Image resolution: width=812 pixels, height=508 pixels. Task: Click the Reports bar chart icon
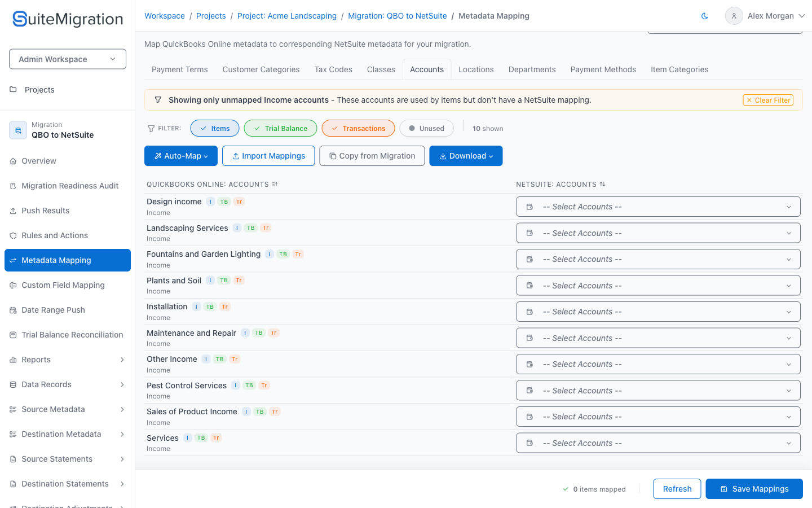click(x=13, y=360)
